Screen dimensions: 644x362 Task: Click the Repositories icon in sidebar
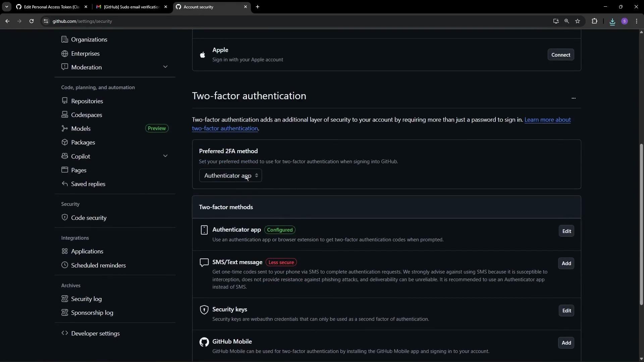pos(65,101)
